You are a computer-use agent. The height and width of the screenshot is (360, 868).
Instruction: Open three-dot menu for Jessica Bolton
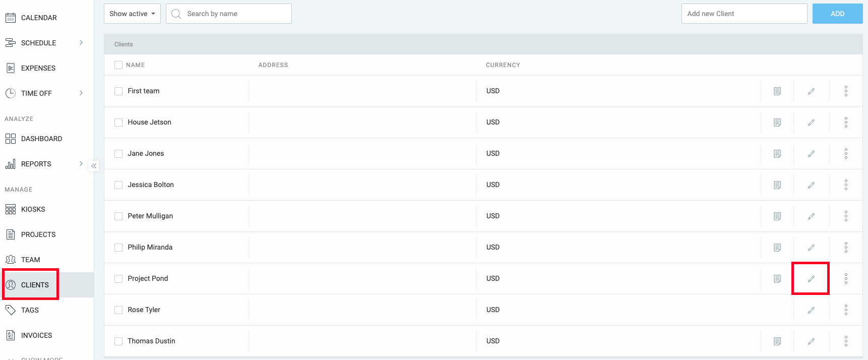click(x=846, y=185)
